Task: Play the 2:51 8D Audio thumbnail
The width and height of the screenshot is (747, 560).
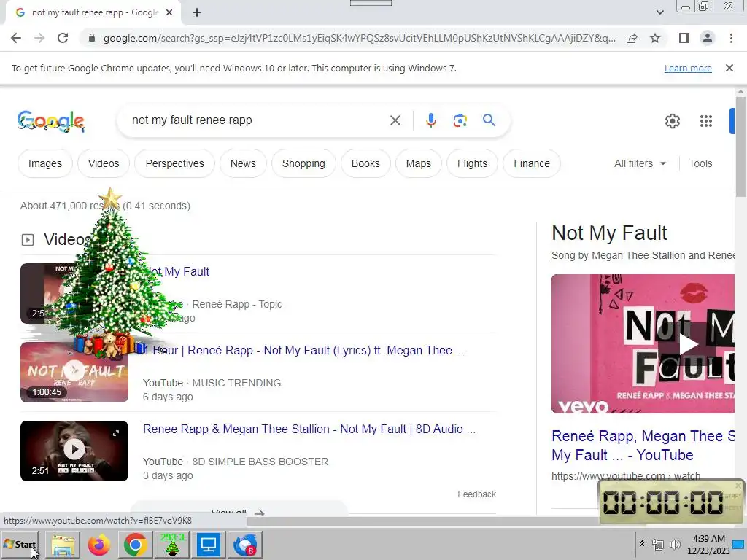Action: tap(74, 451)
